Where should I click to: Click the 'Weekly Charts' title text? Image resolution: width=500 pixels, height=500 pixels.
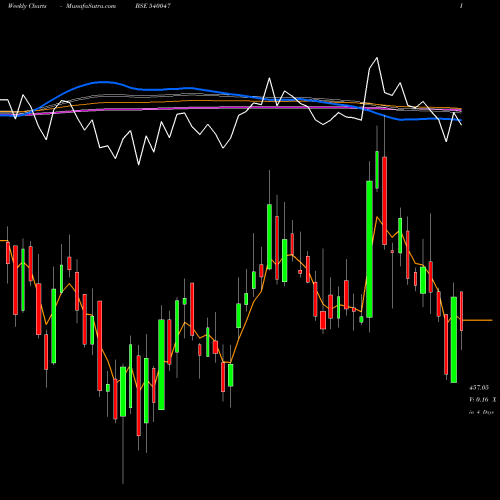(x=27, y=6)
